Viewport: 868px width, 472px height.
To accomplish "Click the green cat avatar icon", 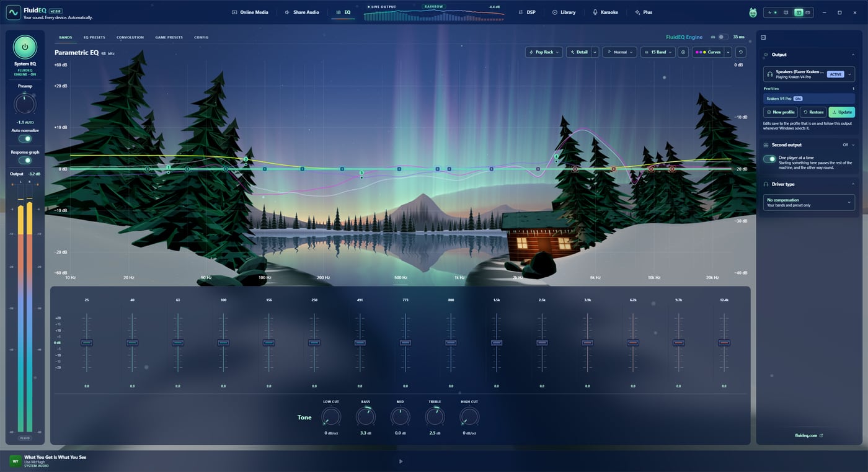I will click(x=753, y=12).
